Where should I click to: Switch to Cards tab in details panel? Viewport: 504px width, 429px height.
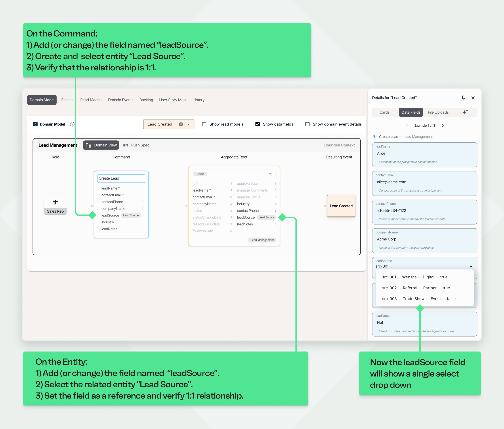pyautogui.click(x=384, y=112)
